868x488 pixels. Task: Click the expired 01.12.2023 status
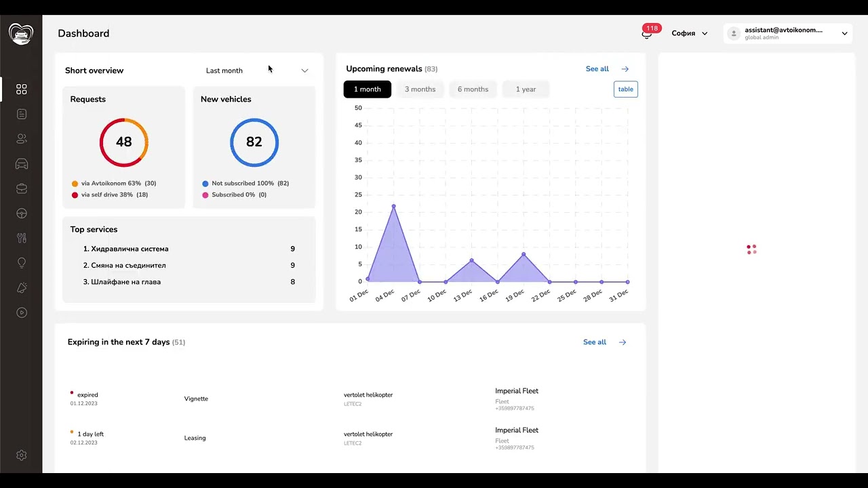(84, 399)
